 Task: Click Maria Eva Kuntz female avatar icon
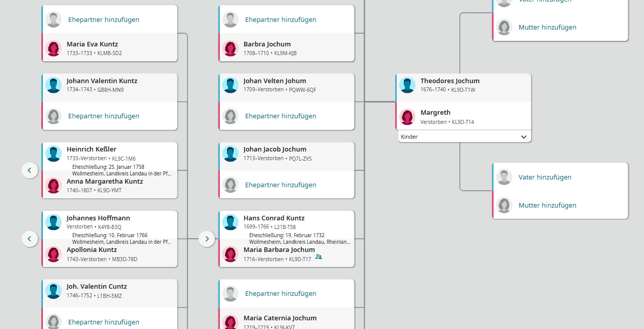click(54, 48)
